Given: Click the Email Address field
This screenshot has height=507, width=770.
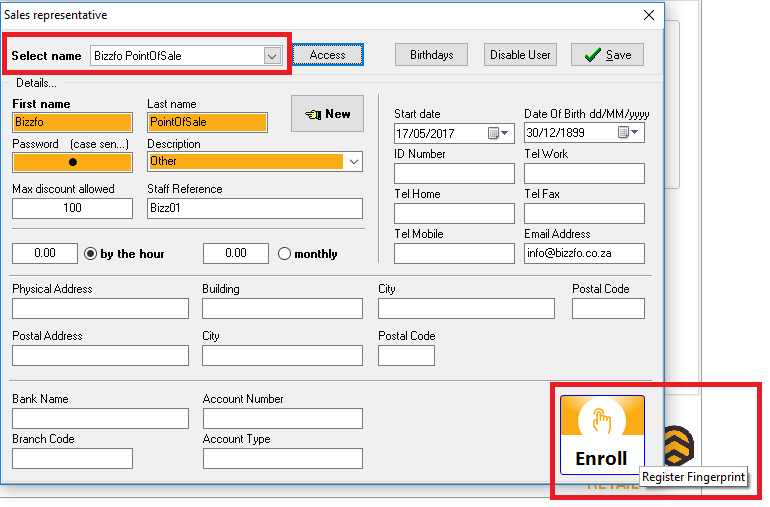Looking at the screenshot, I should [x=584, y=253].
